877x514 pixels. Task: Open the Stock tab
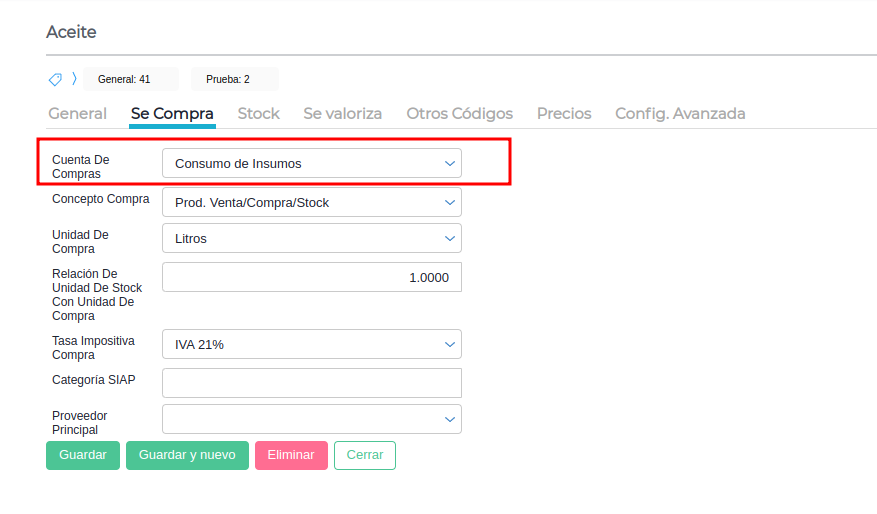click(258, 114)
